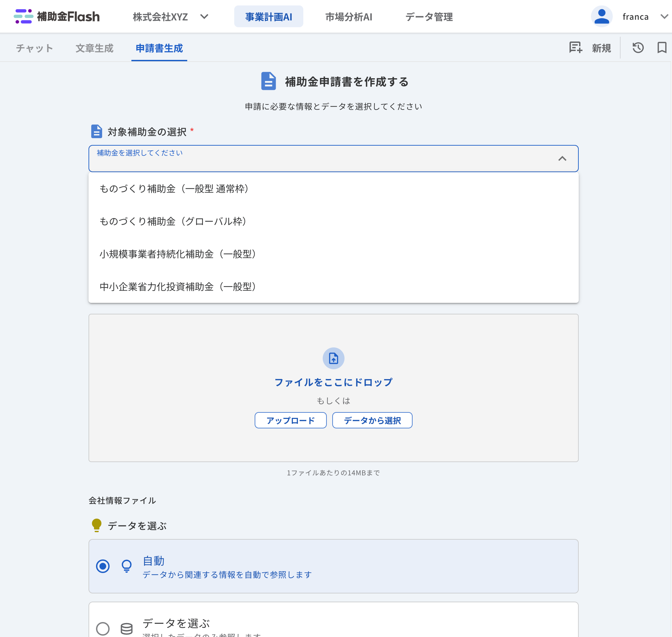672x637 pixels.
Task: Click the アップロード button
Action: pos(290,421)
